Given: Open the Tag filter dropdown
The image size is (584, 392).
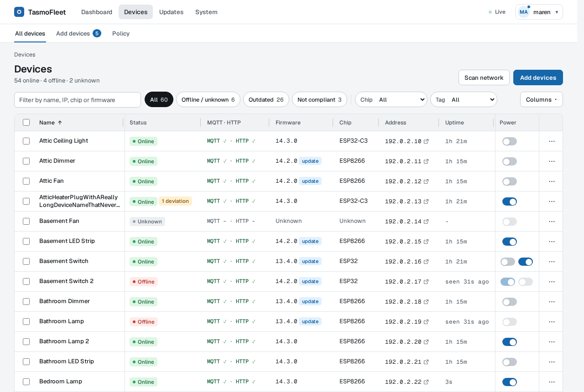Looking at the screenshot, I should click(x=464, y=99).
